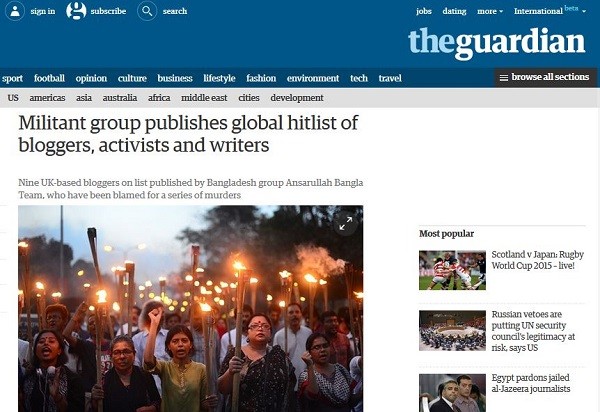Open search via the magnifier icon
This screenshot has width=600, height=412.
click(147, 11)
